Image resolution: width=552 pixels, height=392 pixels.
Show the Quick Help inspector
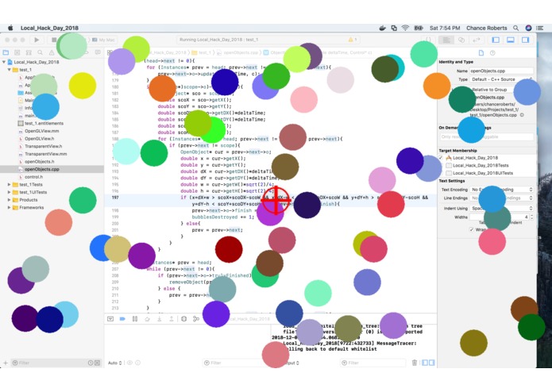coord(492,52)
